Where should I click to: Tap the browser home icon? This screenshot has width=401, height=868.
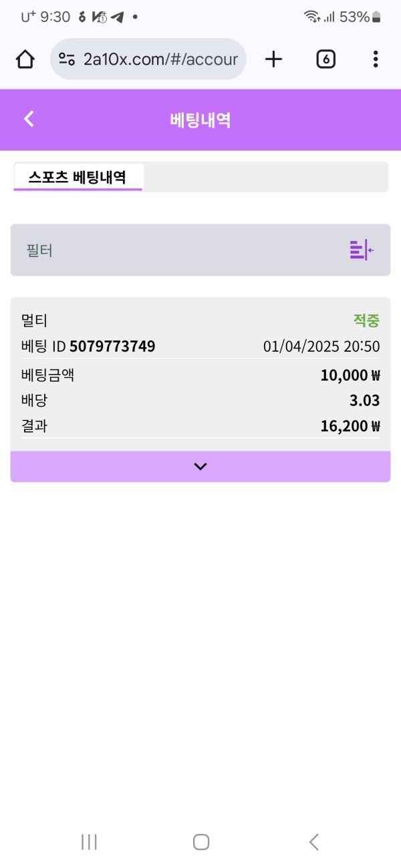click(25, 59)
